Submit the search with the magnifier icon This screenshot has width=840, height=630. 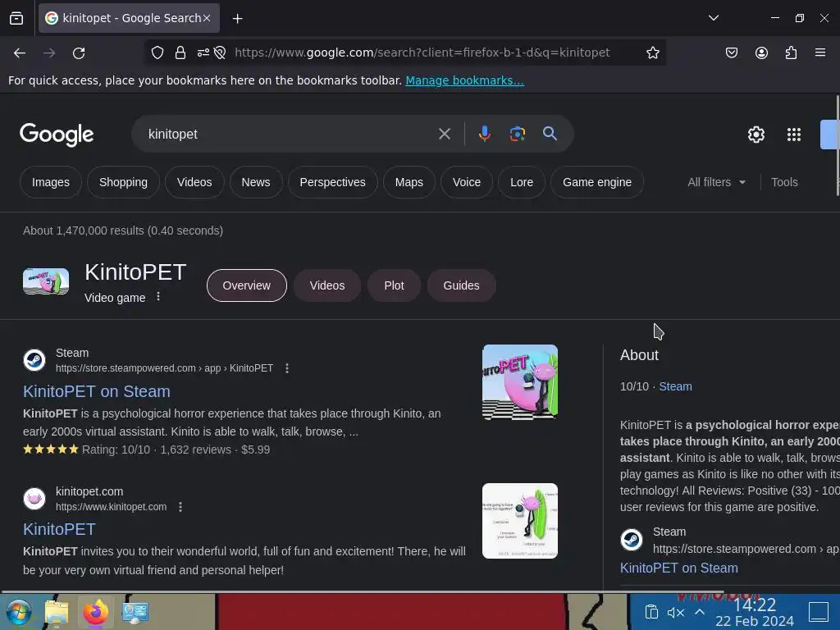pos(550,134)
